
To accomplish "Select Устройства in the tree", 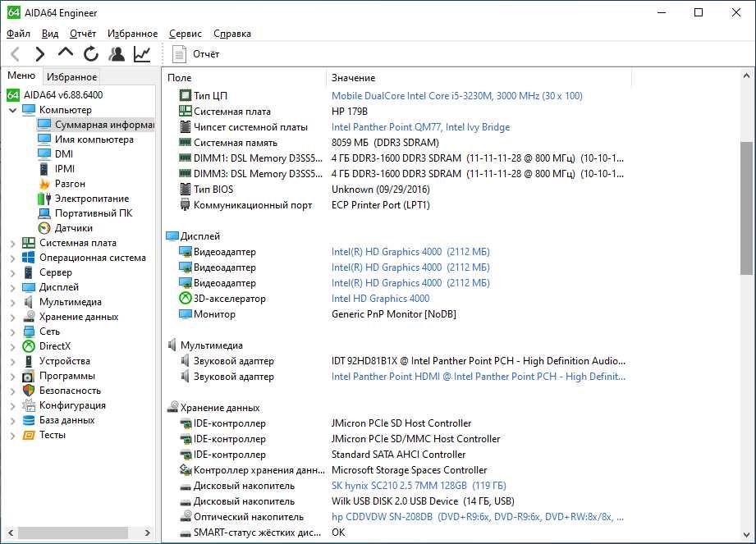I will click(64, 361).
